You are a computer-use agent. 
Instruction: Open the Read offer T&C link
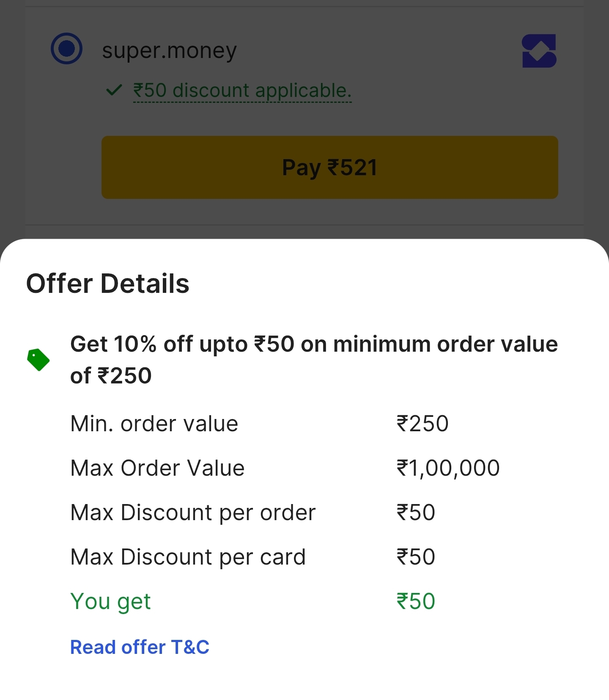[x=140, y=647]
